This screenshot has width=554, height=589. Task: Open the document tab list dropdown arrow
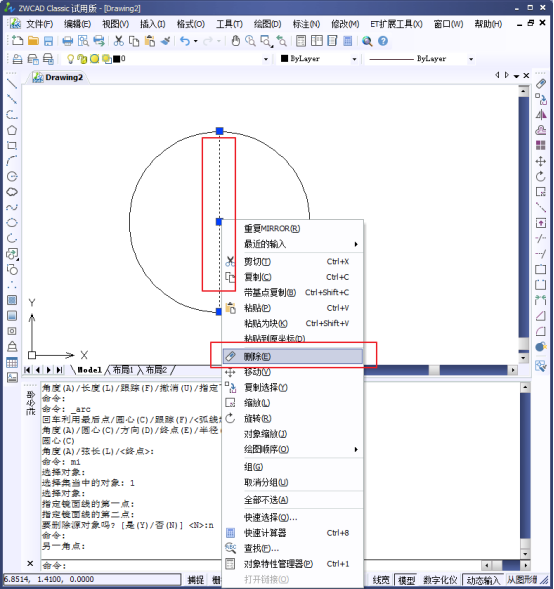point(516,76)
